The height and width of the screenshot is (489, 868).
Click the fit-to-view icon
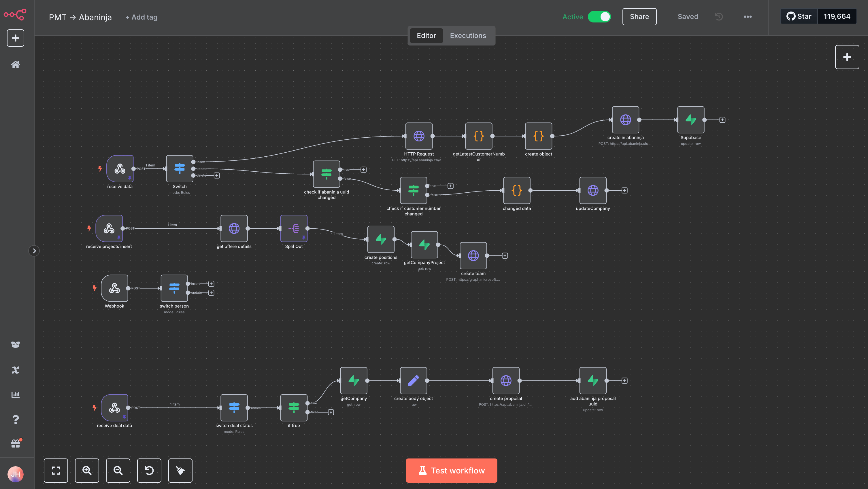[56, 470]
